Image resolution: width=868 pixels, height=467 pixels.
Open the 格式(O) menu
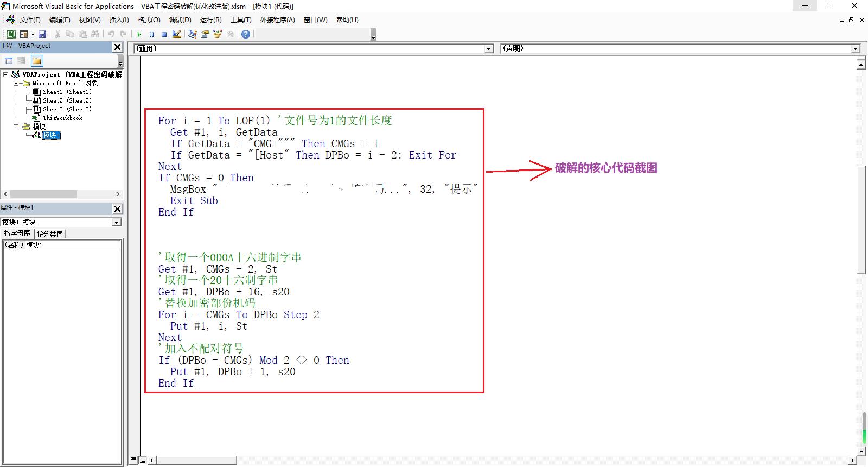pyautogui.click(x=149, y=20)
